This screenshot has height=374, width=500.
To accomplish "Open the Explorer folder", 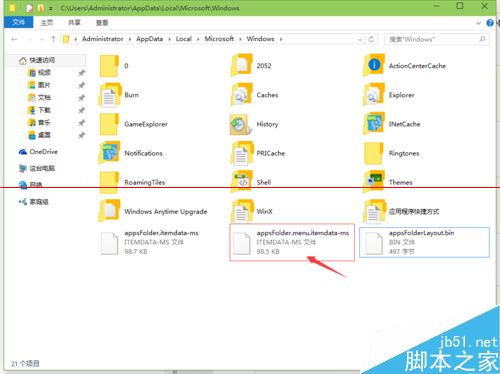I will pyautogui.click(x=389, y=95).
